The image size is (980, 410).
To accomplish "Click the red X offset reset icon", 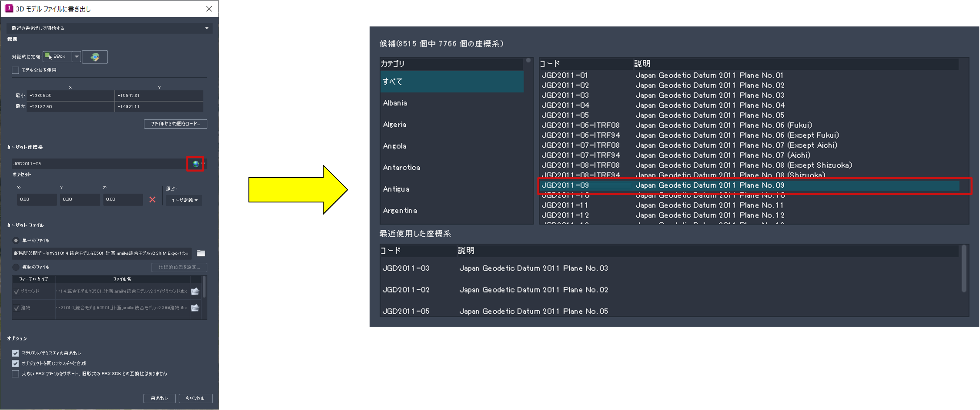I will 152,199.
